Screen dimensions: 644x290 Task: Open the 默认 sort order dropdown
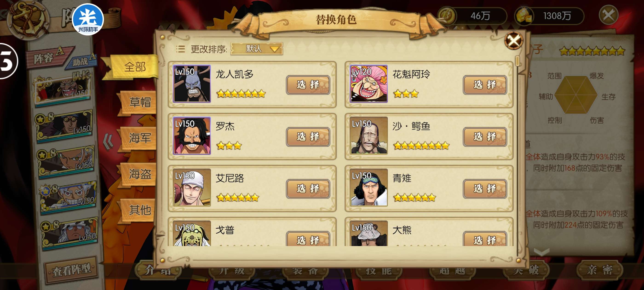click(x=256, y=49)
